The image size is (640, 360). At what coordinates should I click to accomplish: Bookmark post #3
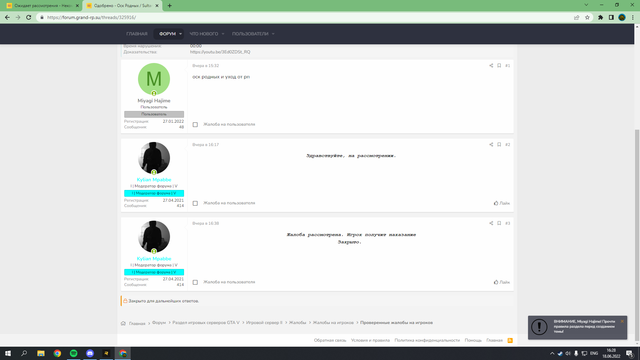point(499,223)
